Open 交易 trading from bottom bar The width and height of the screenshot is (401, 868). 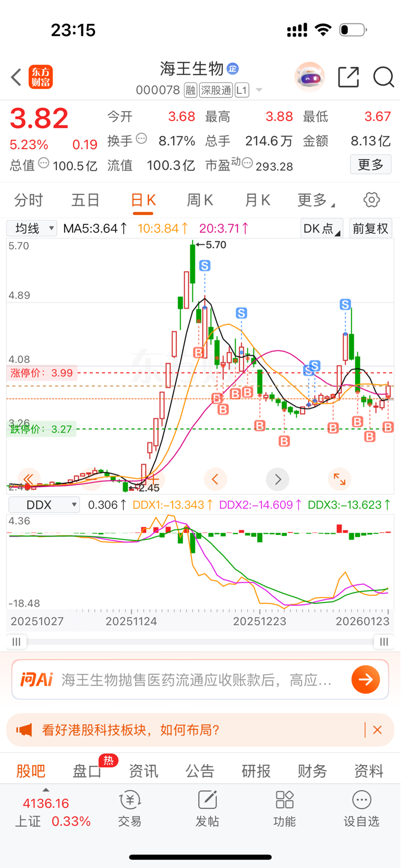130,809
